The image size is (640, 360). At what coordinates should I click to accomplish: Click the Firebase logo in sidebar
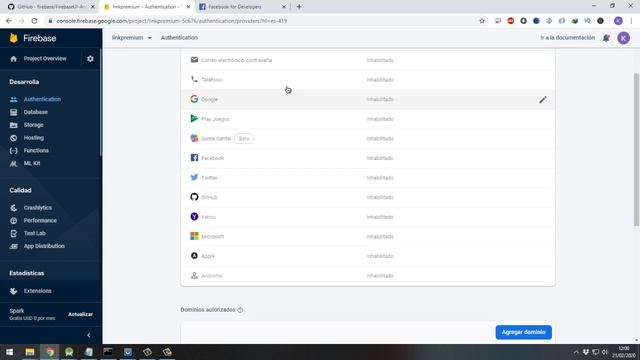tap(33, 38)
